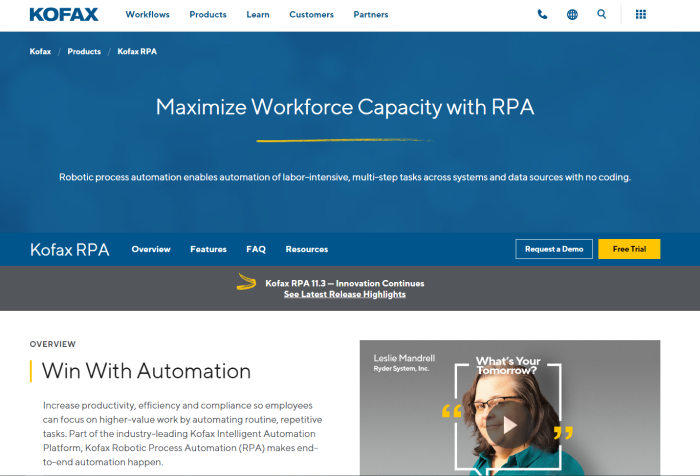This screenshot has height=476, width=700.
Task: Open the Products menu
Action: [x=208, y=15]
